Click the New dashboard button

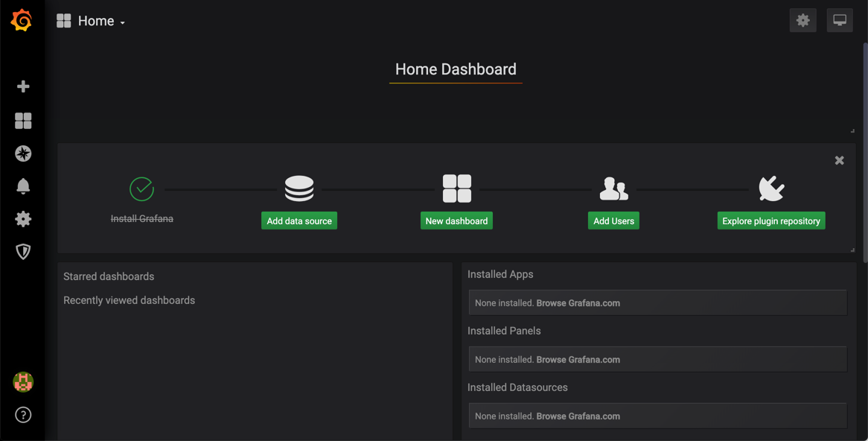click(x=456, y=220)
